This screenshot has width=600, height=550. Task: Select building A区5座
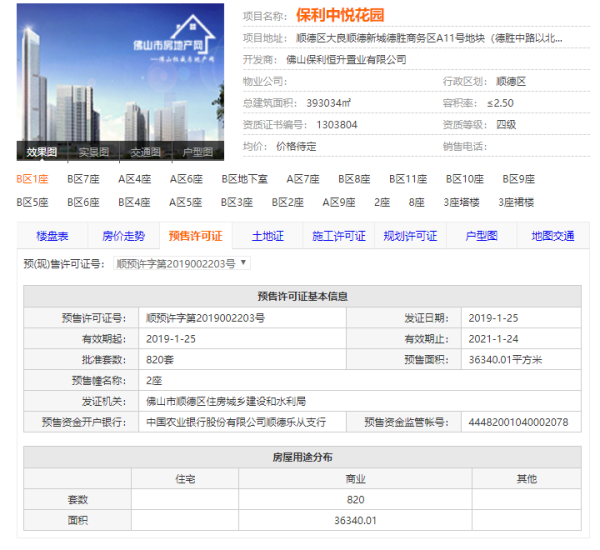[186, 202]
